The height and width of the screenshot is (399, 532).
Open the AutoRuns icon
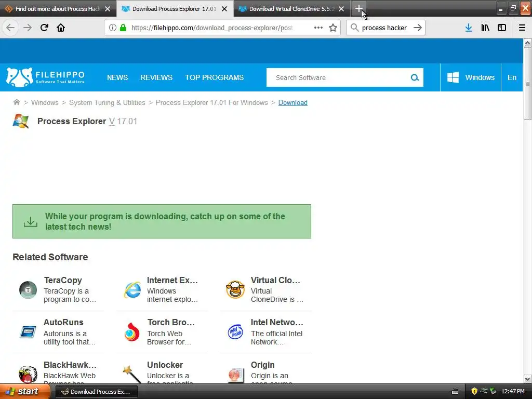click(28, 332)
